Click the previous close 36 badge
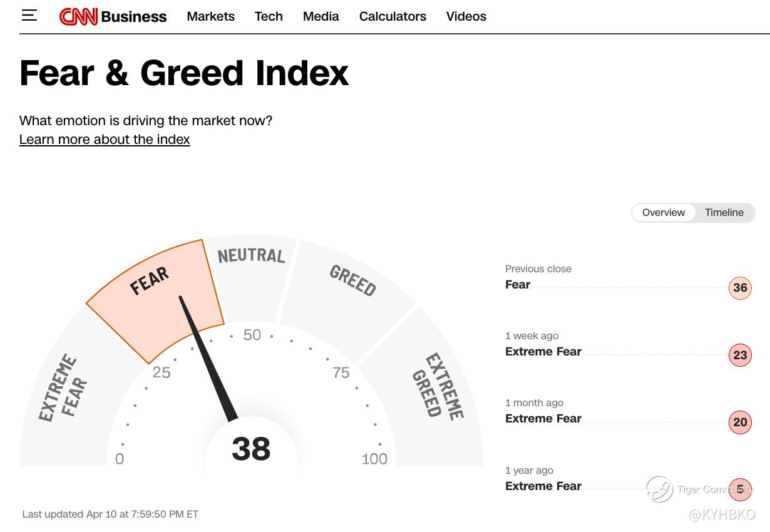Screen dimensions: 770x532 click(x=740, y=288)
